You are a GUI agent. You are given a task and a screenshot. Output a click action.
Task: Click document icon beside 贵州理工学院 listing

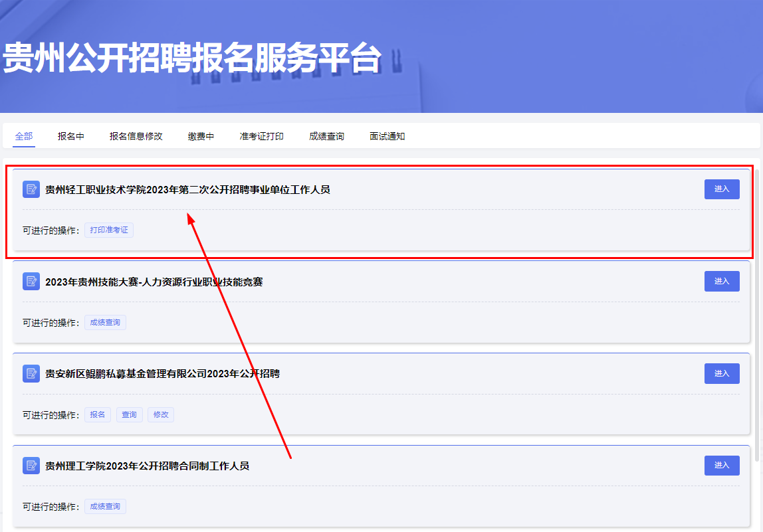(31, 466)
